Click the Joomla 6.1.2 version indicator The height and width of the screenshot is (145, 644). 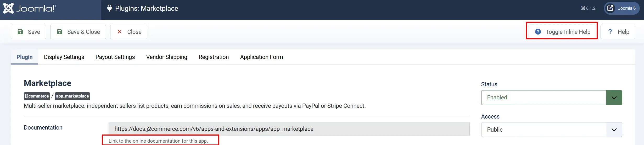click(x=588, y=8)
